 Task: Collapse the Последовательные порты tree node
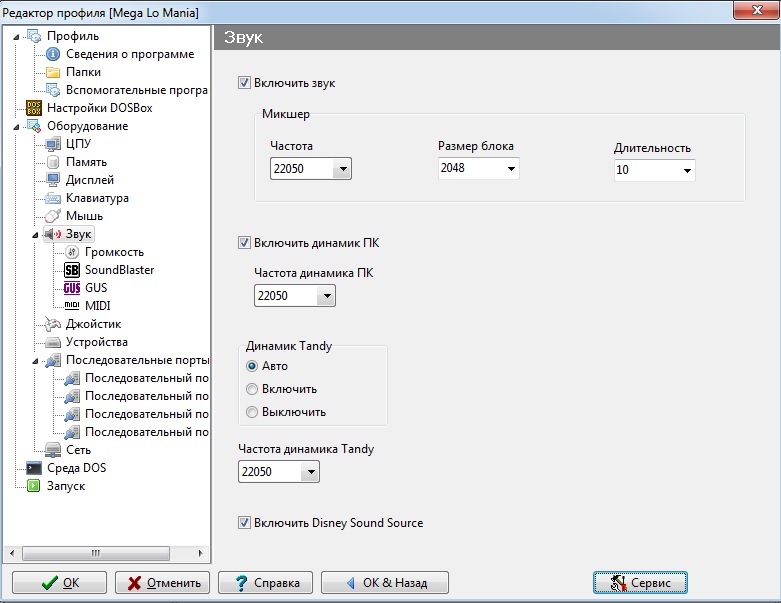[x=35, y=361]
